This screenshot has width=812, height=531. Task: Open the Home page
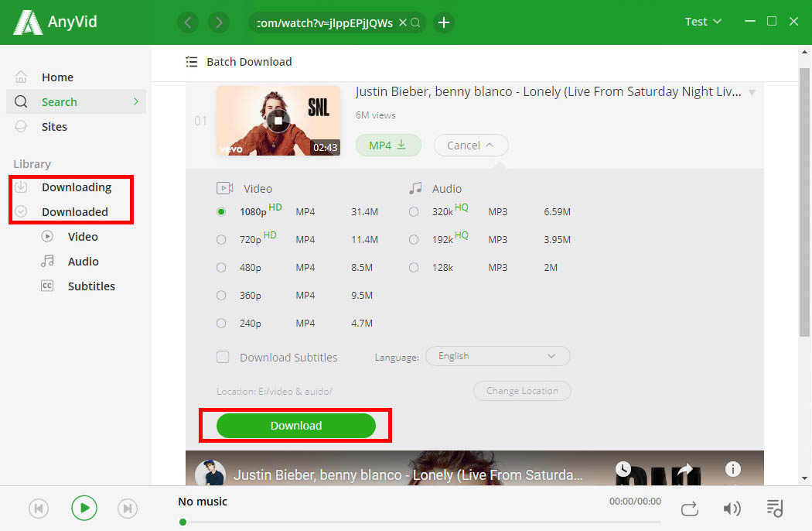pyautogui.click(x=57, y=77)
